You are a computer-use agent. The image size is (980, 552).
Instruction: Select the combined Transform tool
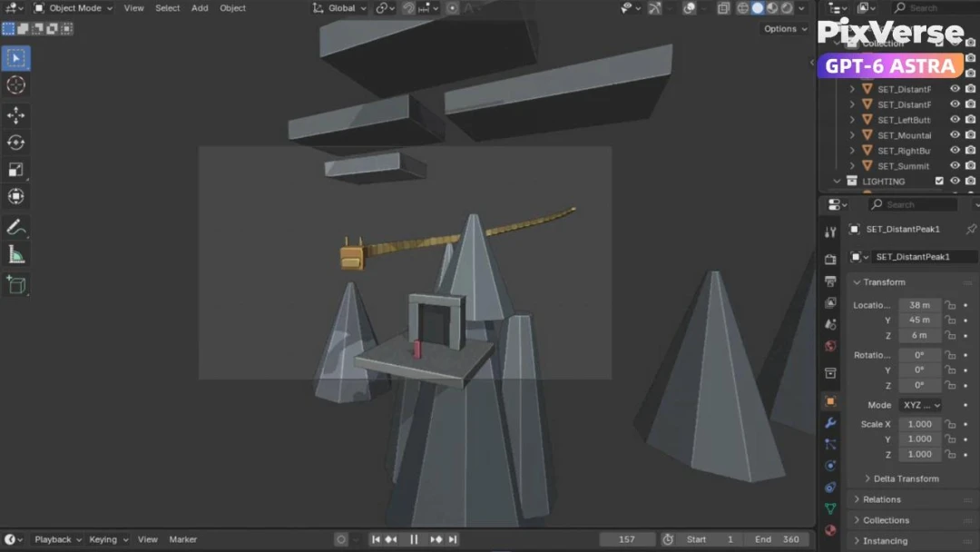pyautogui.click(x=16, y=196)
